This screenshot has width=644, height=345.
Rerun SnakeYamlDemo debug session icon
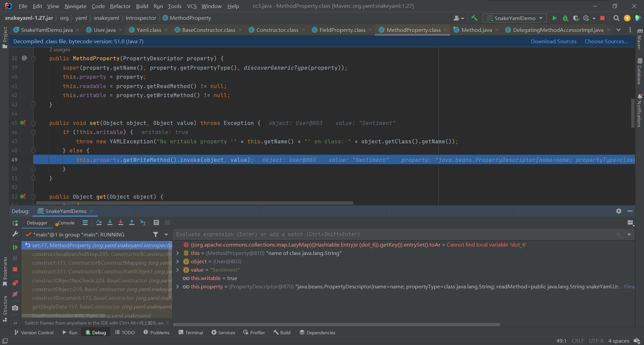pos(15,223)
